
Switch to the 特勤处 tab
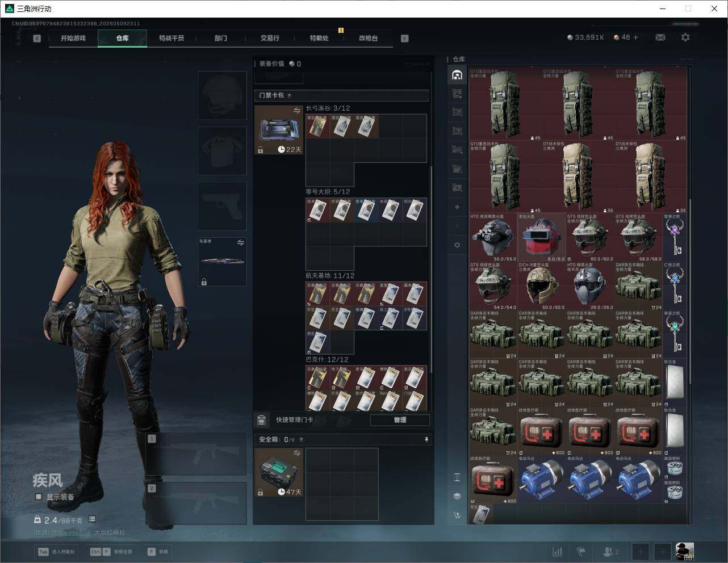pyautogui.click(x=319, y=38)
